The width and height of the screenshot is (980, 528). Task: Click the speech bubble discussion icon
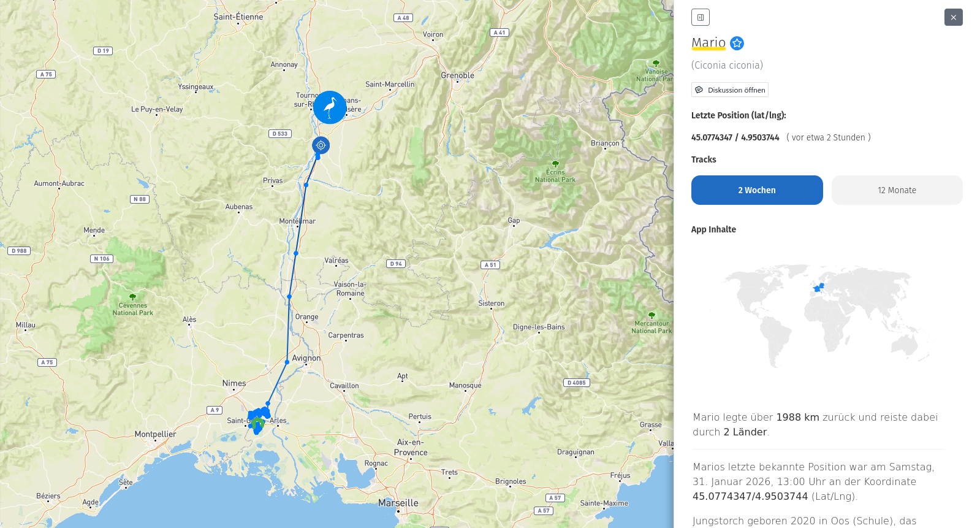(x=699, y=90)
